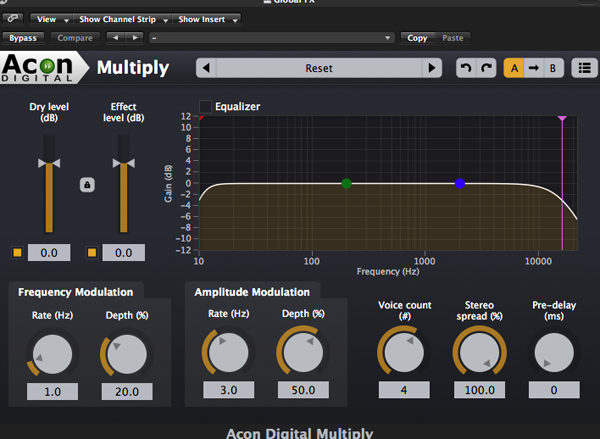Click the redo icon

pos(486,68)
